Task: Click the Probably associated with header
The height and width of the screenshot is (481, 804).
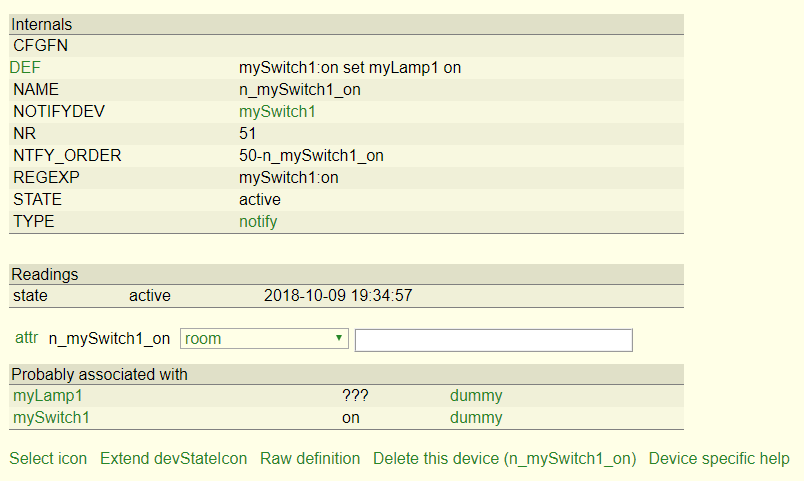Action: [346, 374]
